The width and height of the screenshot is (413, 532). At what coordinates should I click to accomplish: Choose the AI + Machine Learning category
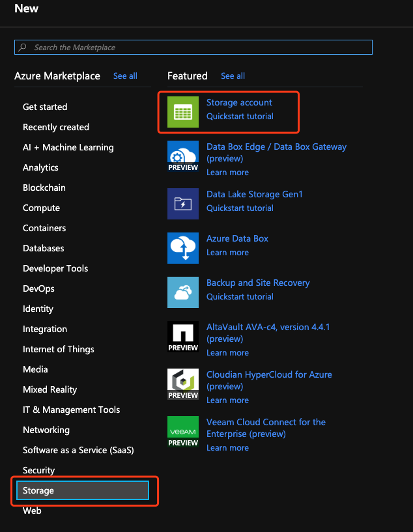coord(68,147)
